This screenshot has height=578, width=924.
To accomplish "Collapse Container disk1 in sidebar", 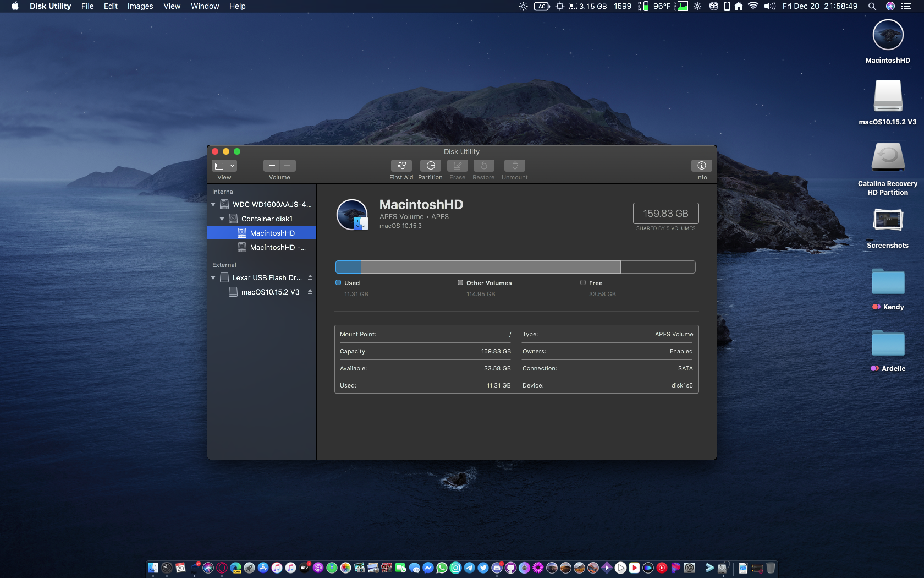I will click(x=222, y=219).
